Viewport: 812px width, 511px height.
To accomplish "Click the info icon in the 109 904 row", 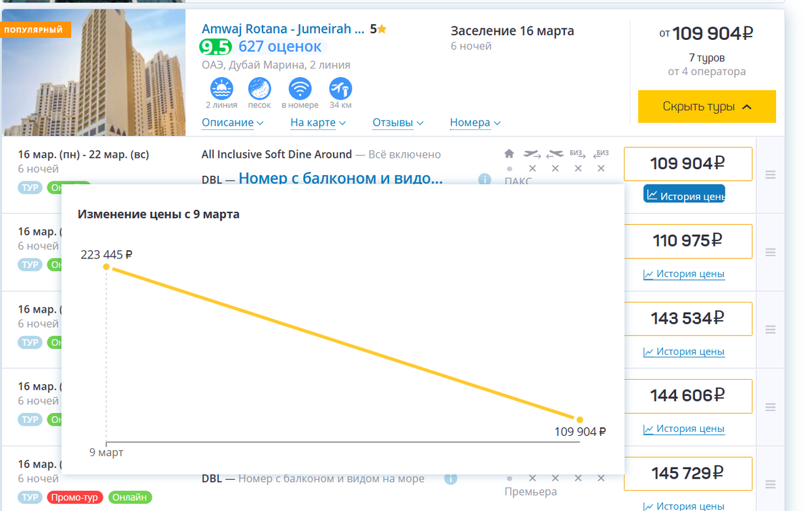I will [484, 180].
